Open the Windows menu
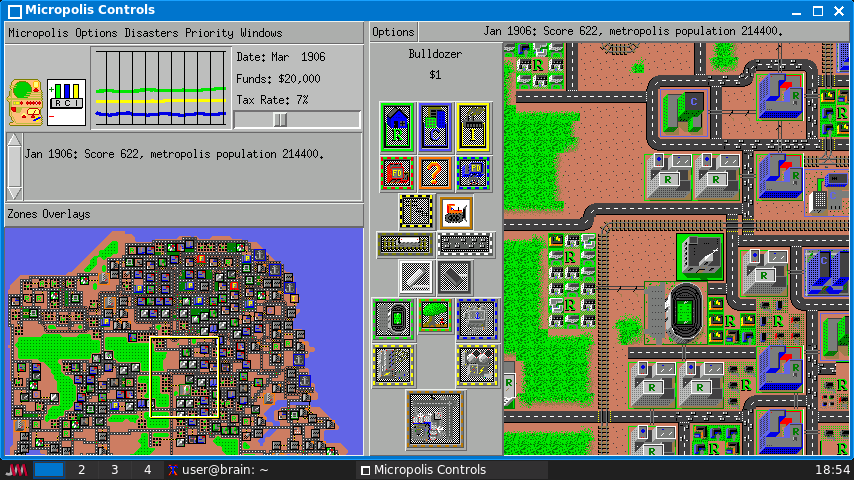Viewport: 854px width, 480px height. (261, 33)
